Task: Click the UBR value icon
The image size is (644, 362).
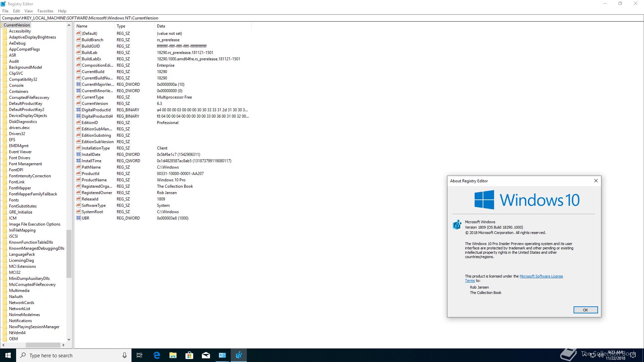Action: point(78,218)
